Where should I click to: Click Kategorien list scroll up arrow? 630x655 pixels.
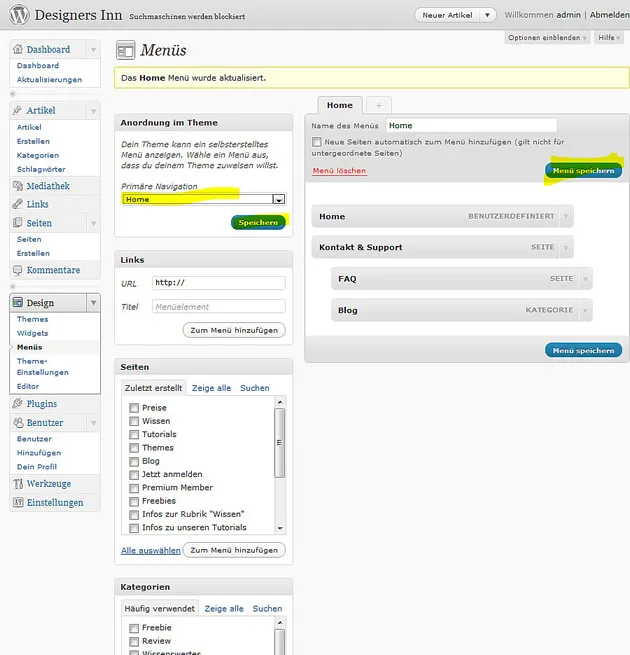pyautogui.click(x=280, y=623)
